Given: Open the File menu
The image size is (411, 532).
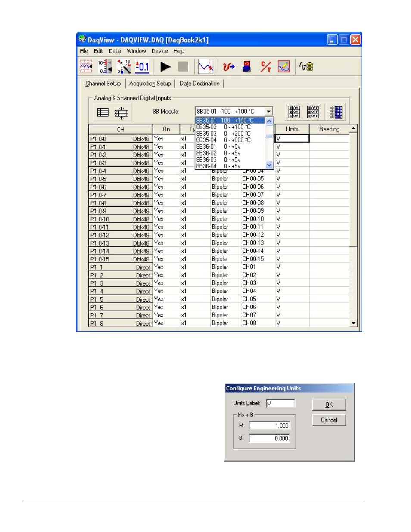Looking at the screenshot, I should pyautogui.click(x=84, y=51).
